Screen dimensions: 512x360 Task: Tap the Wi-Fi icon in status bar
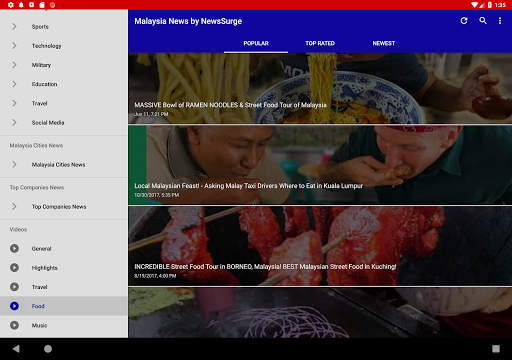coord(474,5)
